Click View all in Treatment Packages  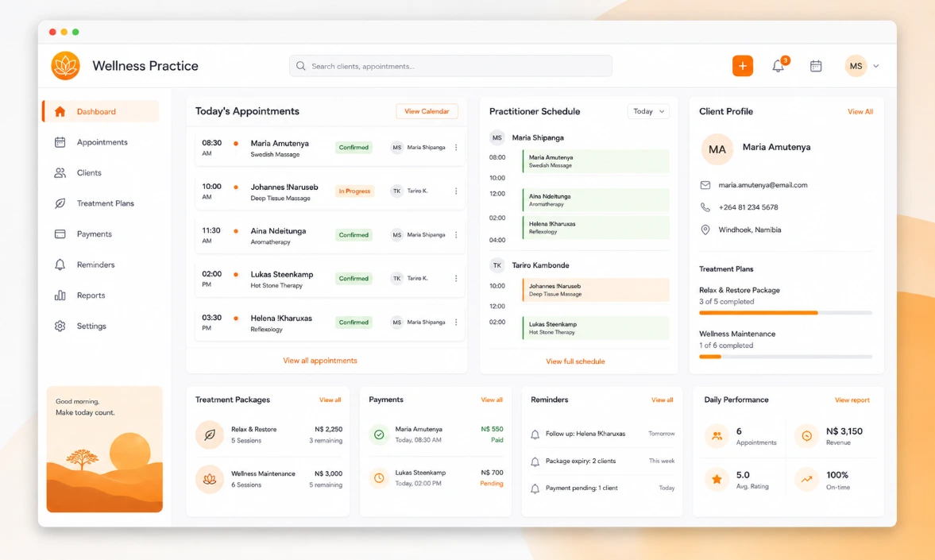click(x=330, y=400)
